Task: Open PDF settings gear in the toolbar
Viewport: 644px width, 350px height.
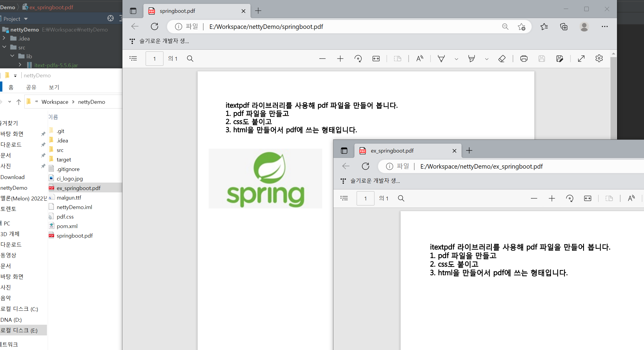Action: click(599, 59)
